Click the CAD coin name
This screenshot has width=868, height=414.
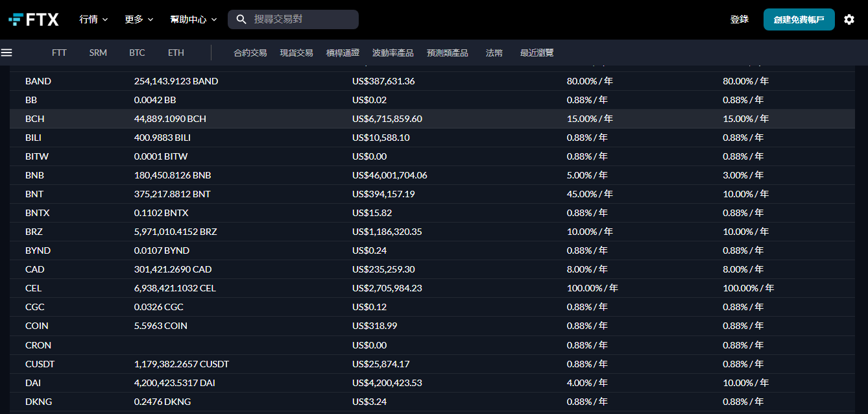pyautogui.click(x=35, y=269)
